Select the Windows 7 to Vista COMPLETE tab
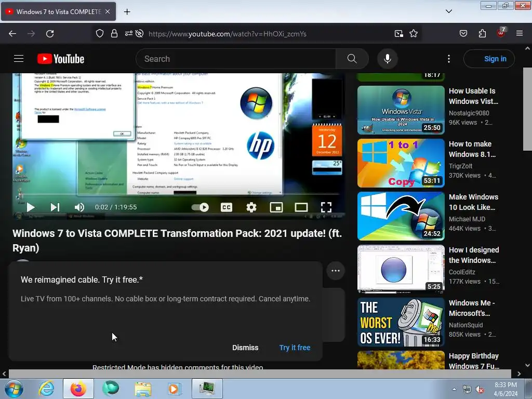532x399 pixels. tap(58, 11)
